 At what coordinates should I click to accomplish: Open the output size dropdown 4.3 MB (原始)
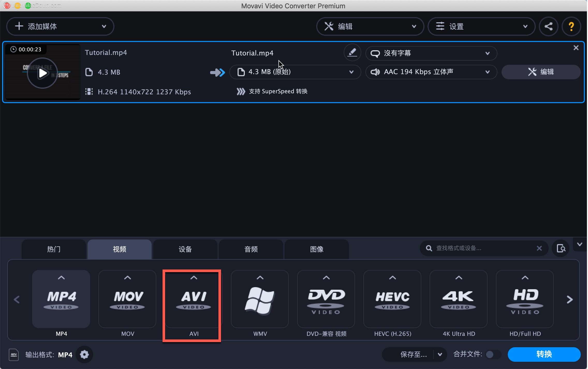click(295, 72)
